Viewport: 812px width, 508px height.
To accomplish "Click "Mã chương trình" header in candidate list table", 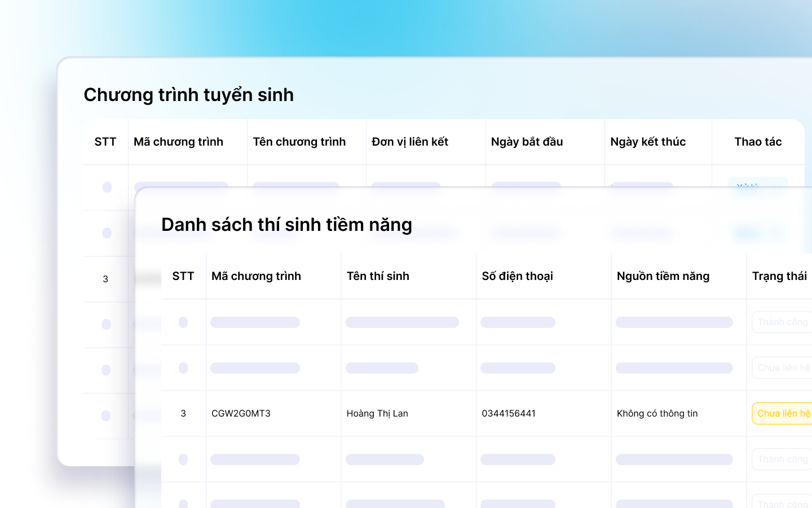I will (x=256, y=276).
